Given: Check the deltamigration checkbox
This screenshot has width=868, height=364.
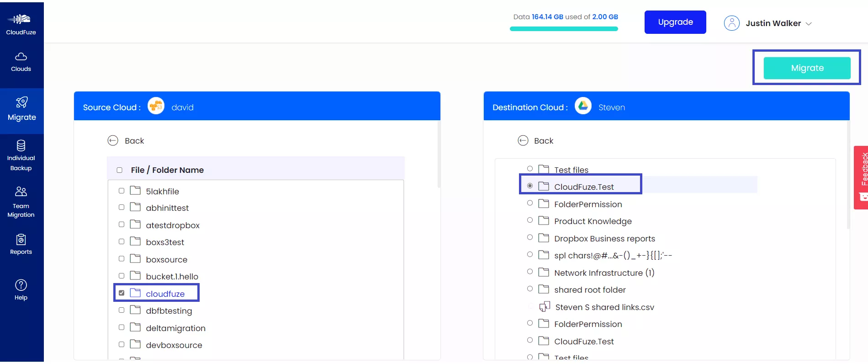Looking at the screenshot, I should click(x=122, y=327).
